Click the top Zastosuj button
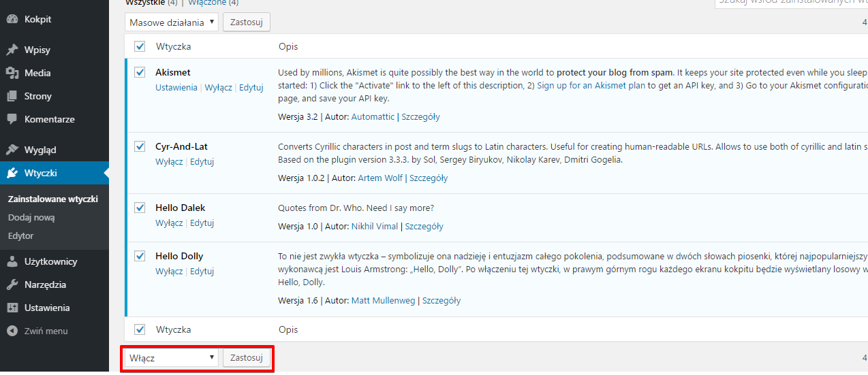 (247, 22)
